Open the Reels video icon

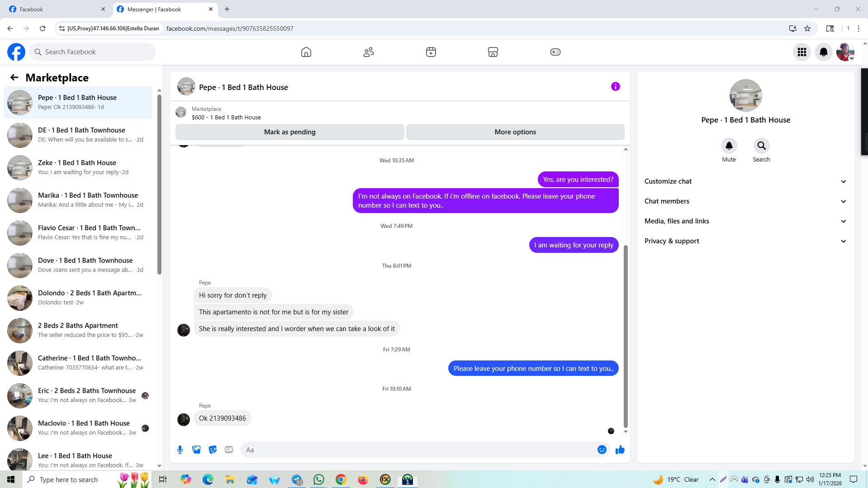coord(431,52)
